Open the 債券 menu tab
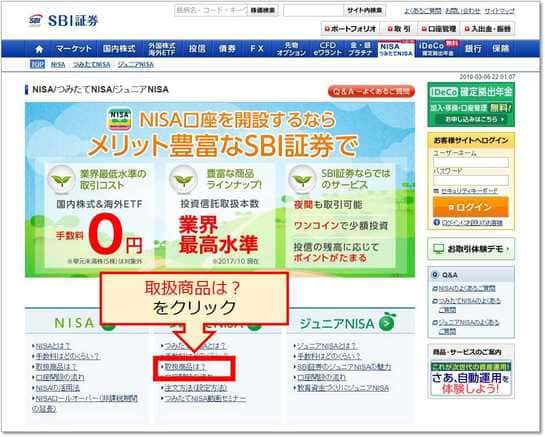 coord(227,49)
